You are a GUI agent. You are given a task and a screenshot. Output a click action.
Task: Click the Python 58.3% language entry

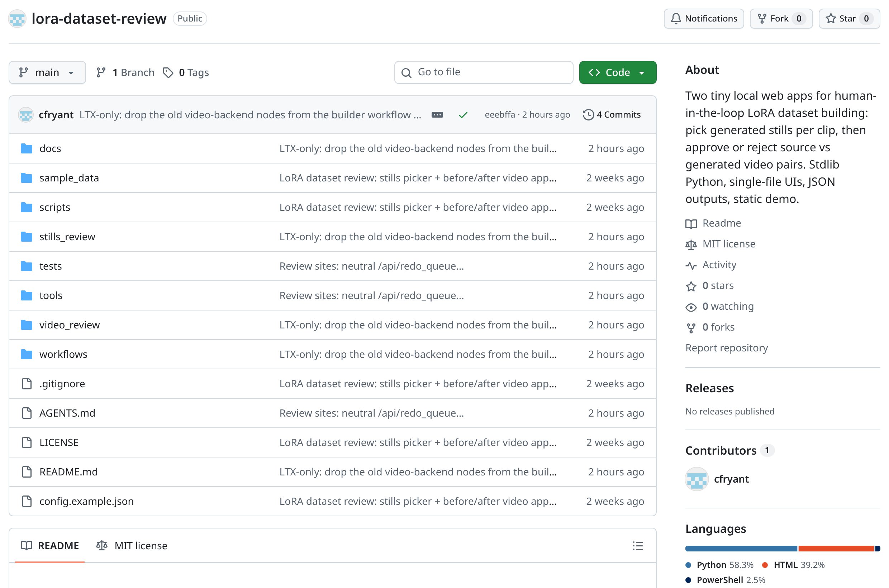719,565
